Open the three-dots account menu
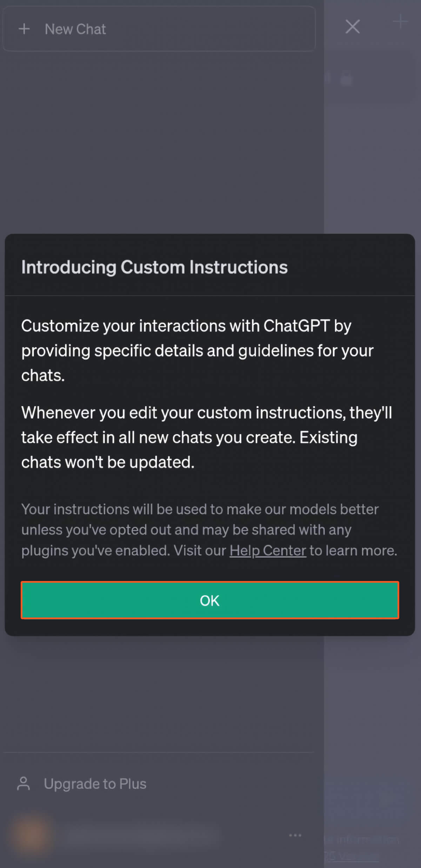 [295, 835]
